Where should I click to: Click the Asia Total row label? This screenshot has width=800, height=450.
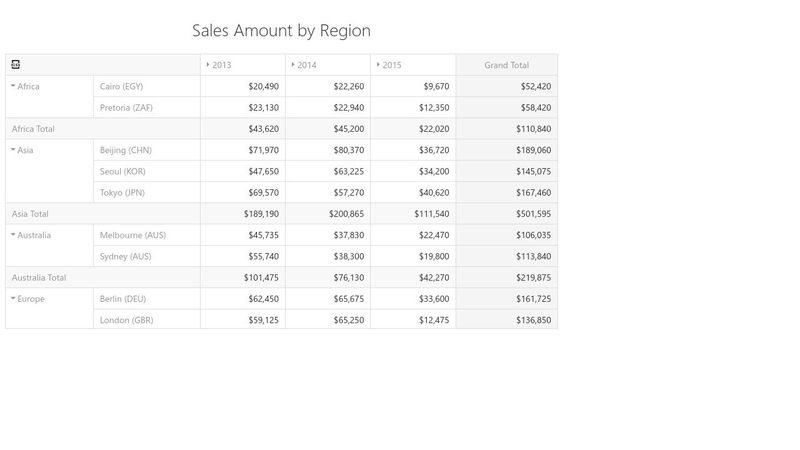(x=30, y=214)
